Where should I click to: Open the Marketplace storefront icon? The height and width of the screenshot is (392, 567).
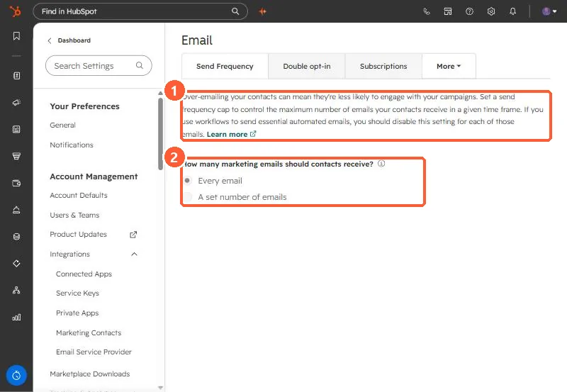(448, 11)
